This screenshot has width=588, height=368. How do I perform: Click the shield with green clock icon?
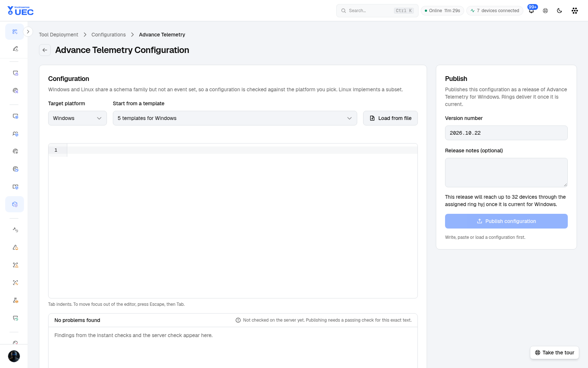15,318
